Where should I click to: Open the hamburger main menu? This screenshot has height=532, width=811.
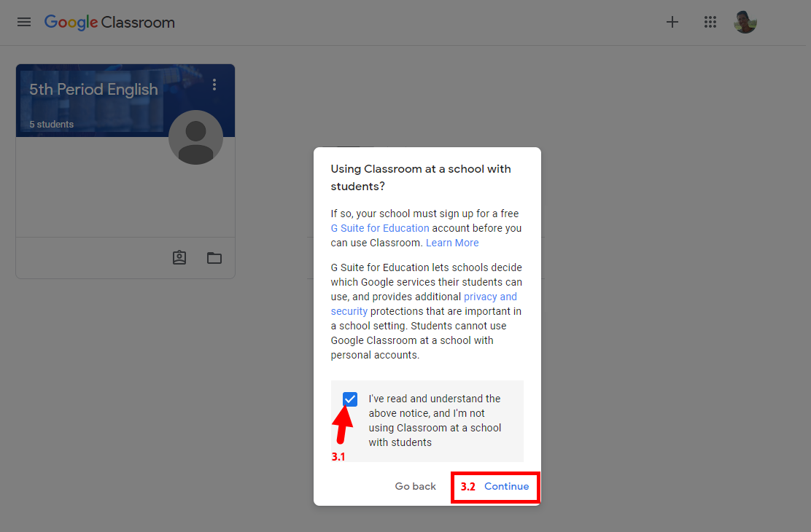[x=24, y=23]
